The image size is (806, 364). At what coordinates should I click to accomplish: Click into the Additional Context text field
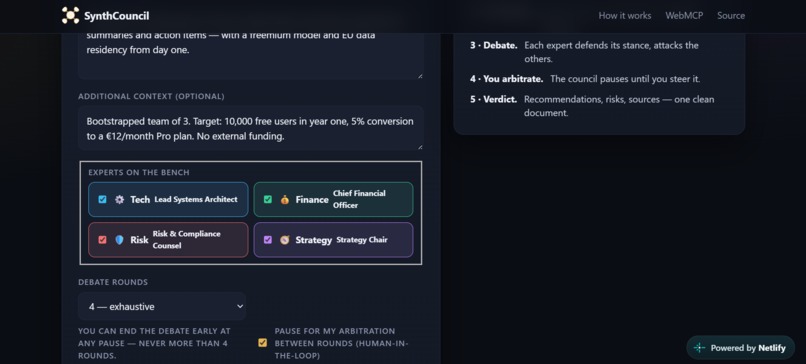tap(251, 129)
